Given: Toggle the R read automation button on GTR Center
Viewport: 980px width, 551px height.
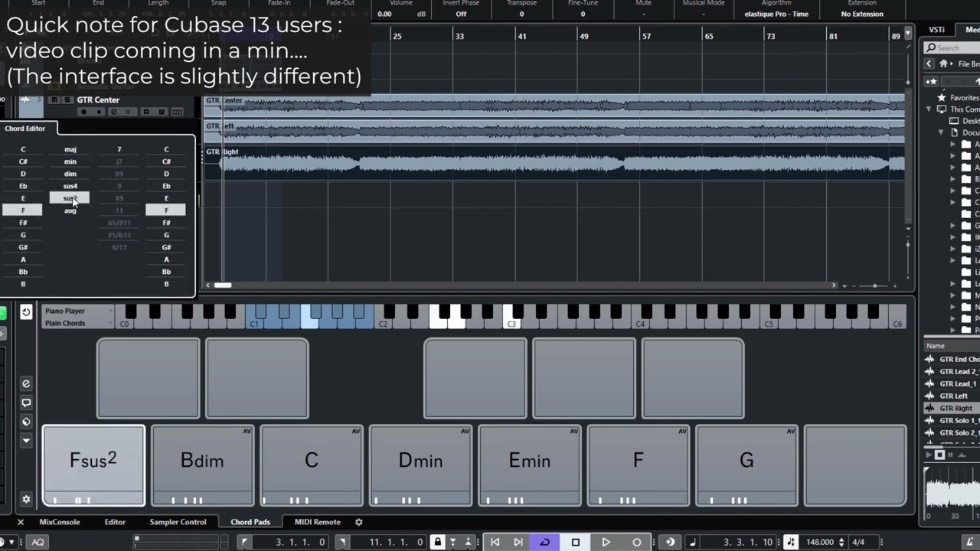Looking at the screenshot, I should point(145,112).
